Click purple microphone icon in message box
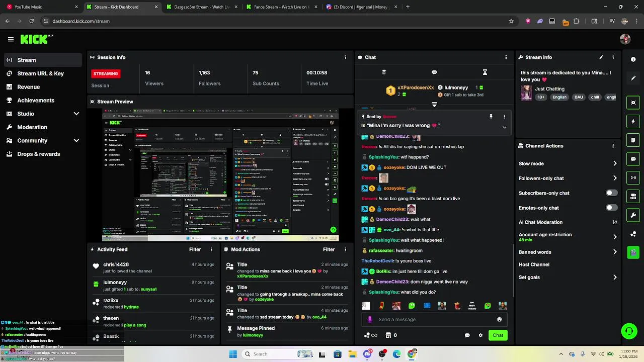This screenshot has width=644, height=362. pyautogui.click(x=370, y=319)
